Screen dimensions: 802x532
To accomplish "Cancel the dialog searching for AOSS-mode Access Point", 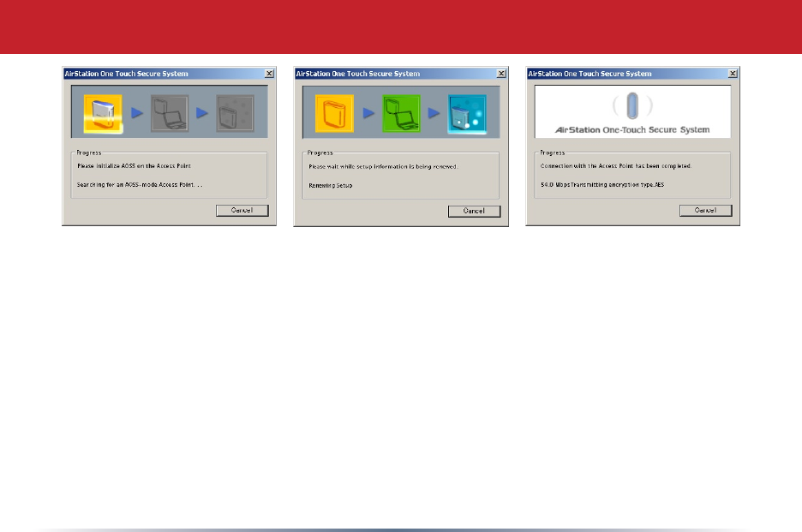I will [242, 210].
